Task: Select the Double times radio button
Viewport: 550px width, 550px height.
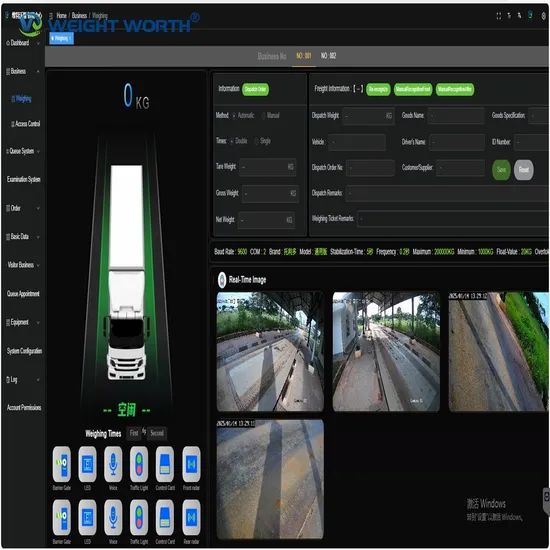Action: click(232, 141)
